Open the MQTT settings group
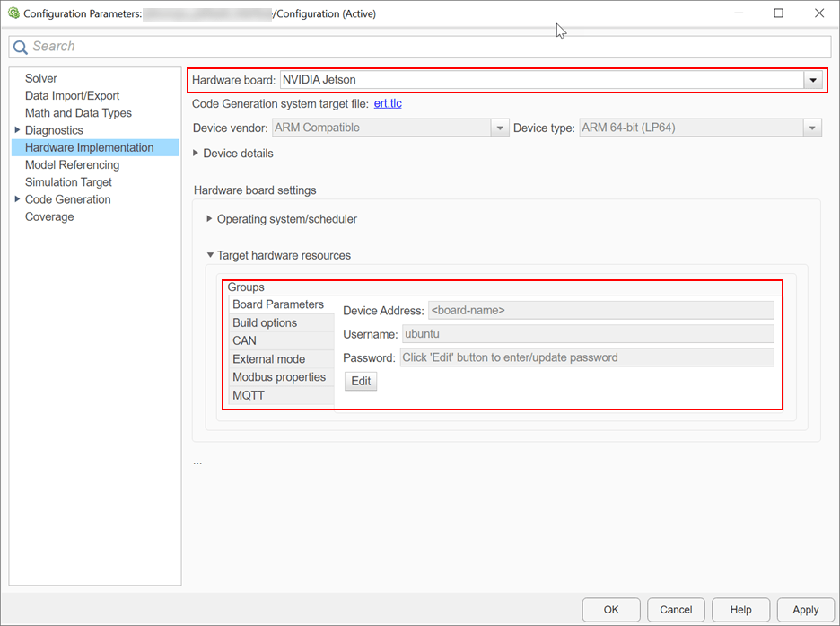840x626 pixels. [x=249, y=395]
